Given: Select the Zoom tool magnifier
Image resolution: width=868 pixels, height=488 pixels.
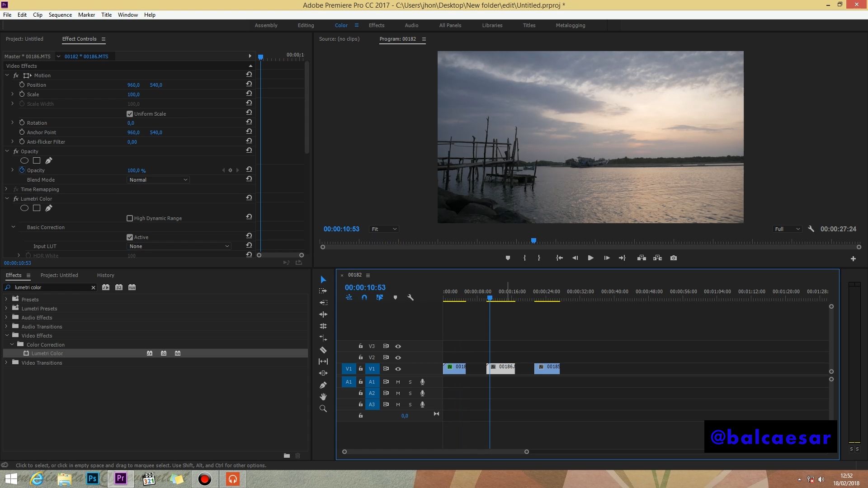Looking at the screenshot, I should point(323,408).
